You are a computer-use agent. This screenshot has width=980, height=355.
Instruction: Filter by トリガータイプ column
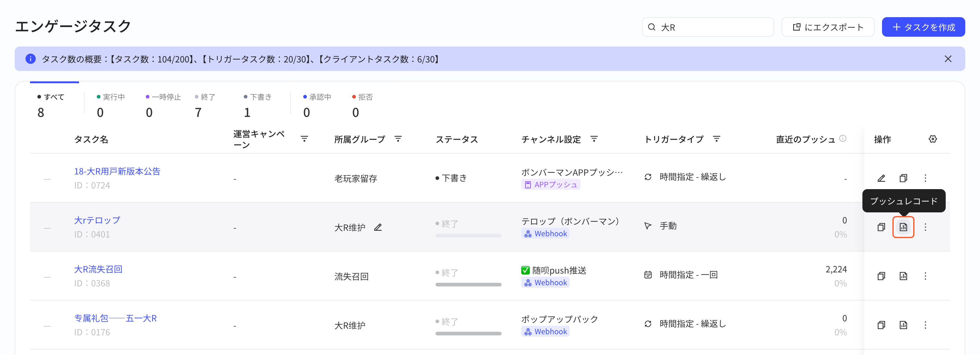(x=716, y=139)
